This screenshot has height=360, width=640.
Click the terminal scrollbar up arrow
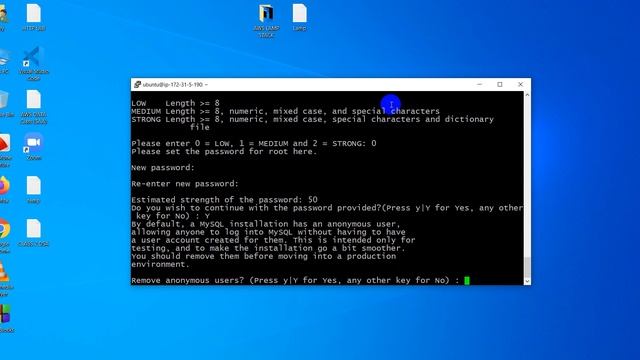pyautogui.click(x=527, y=95)
